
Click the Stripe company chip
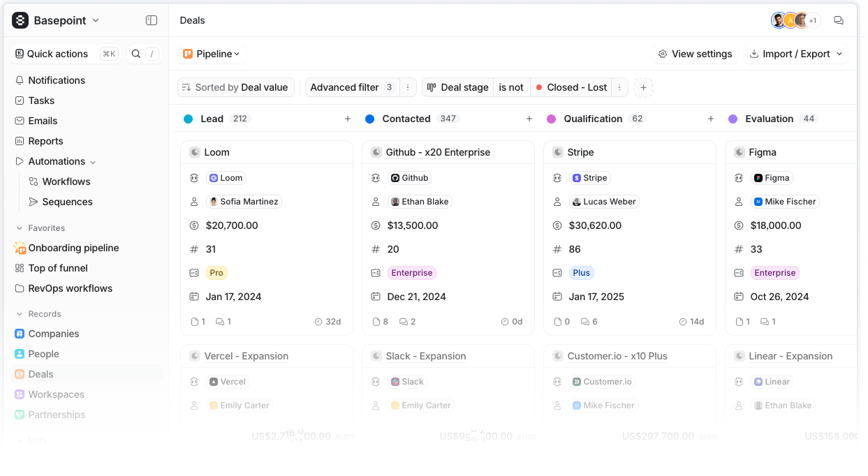coord(590,178)
